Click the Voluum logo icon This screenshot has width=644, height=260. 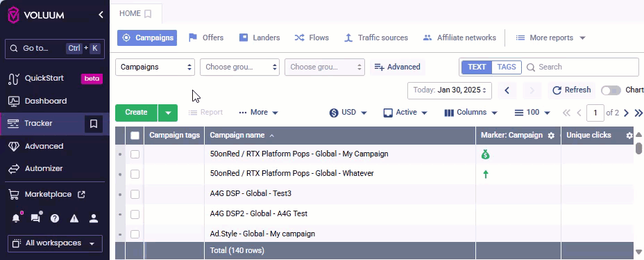point(14,15)
